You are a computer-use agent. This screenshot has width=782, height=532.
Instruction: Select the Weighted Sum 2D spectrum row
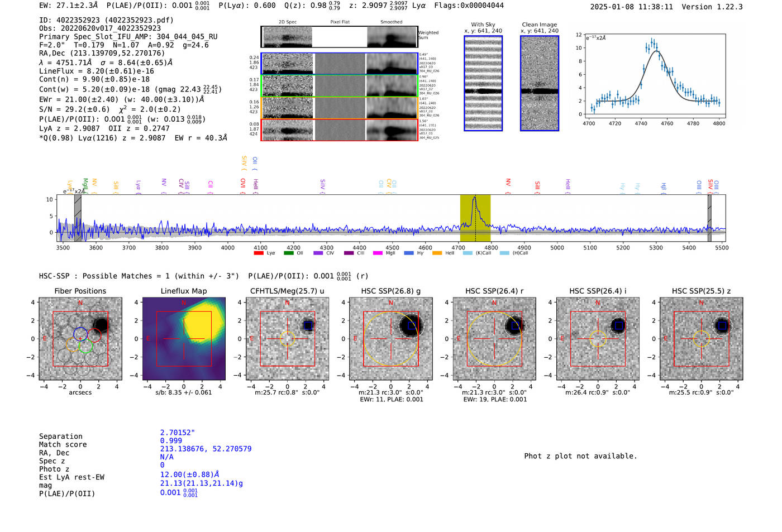coord(340,37)
